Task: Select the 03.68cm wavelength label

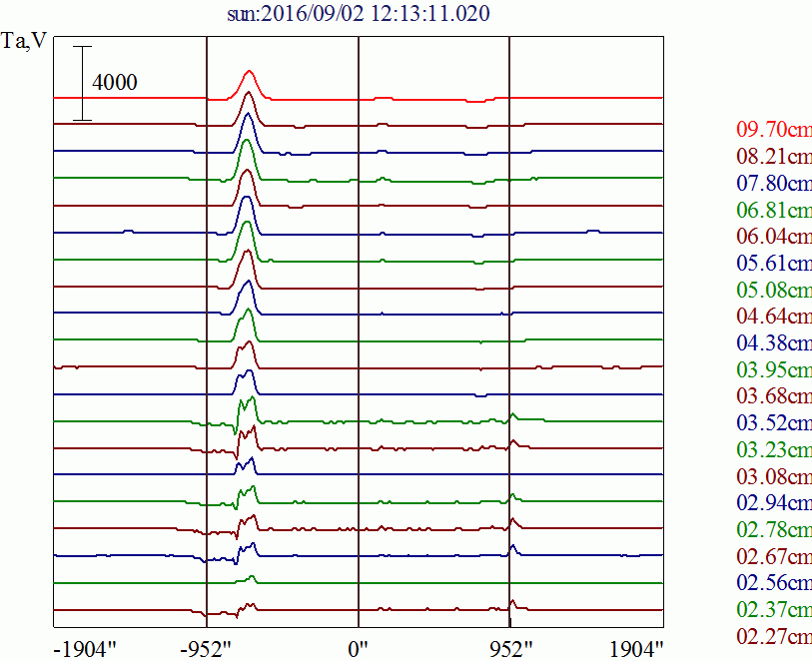Action: click(774, 396)
